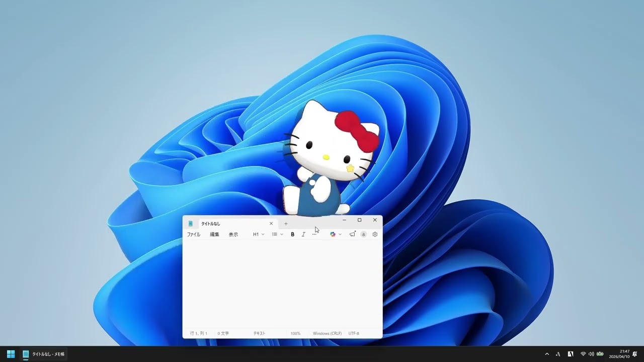Click the 行 1, 列 1 status
The height and width of the screenshot is (362, 644).
pos(199,333)
